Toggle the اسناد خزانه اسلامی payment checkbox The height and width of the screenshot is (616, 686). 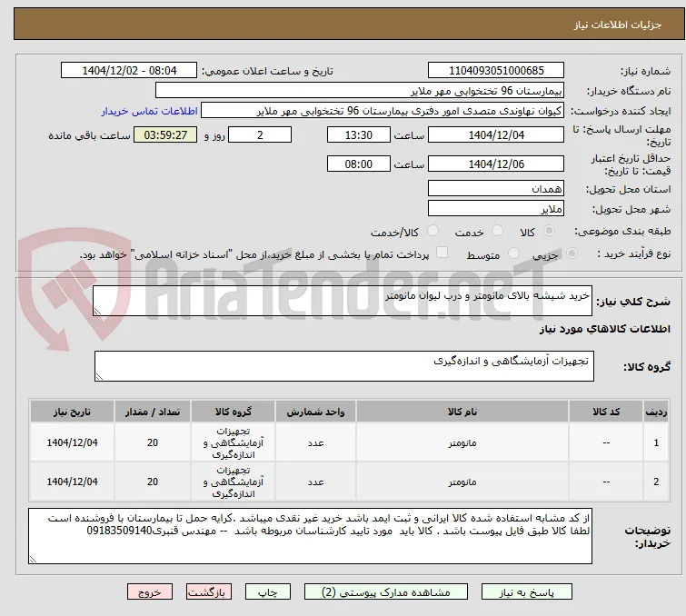tap(442, 253)
